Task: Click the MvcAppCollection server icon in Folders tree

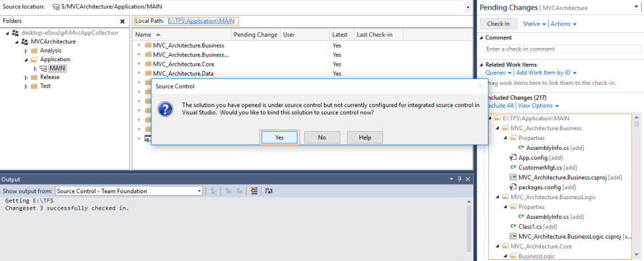Action: tap(16, 33)
